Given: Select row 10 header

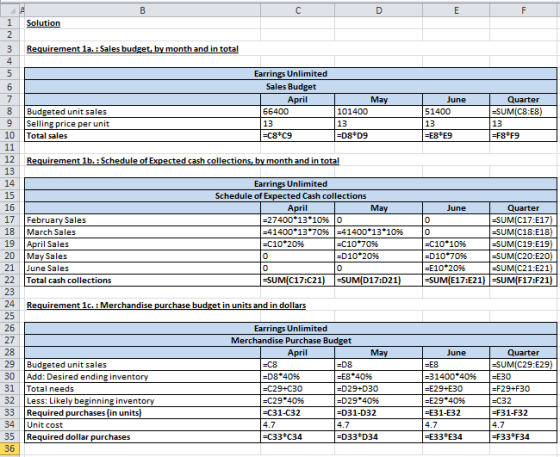Looking at the screenshot, I should (x=10, y=136).
